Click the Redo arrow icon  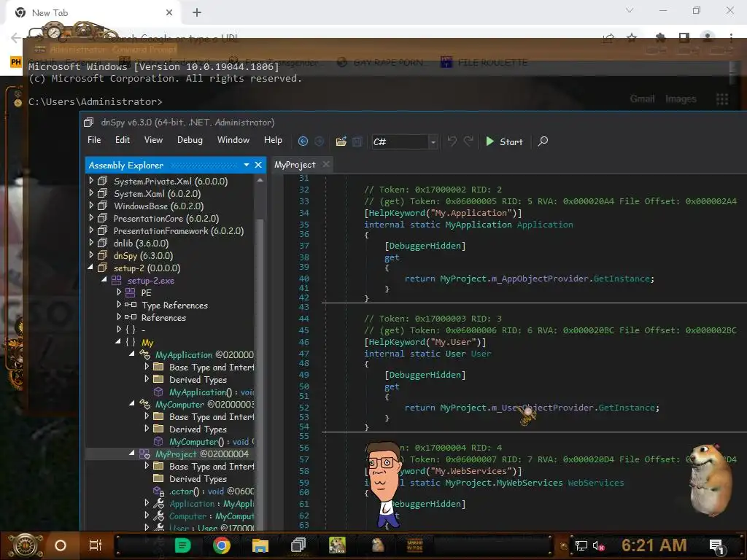click(x=469, y=141)
